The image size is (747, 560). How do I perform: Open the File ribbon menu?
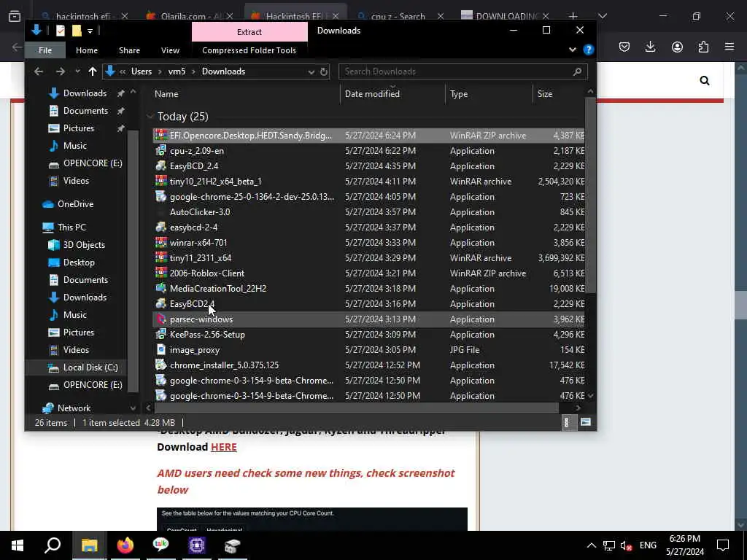(x=45, y=50)
